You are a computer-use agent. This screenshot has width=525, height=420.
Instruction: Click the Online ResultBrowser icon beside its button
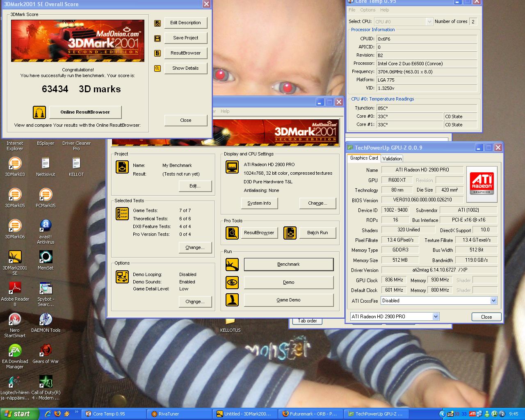click(39, 112)
